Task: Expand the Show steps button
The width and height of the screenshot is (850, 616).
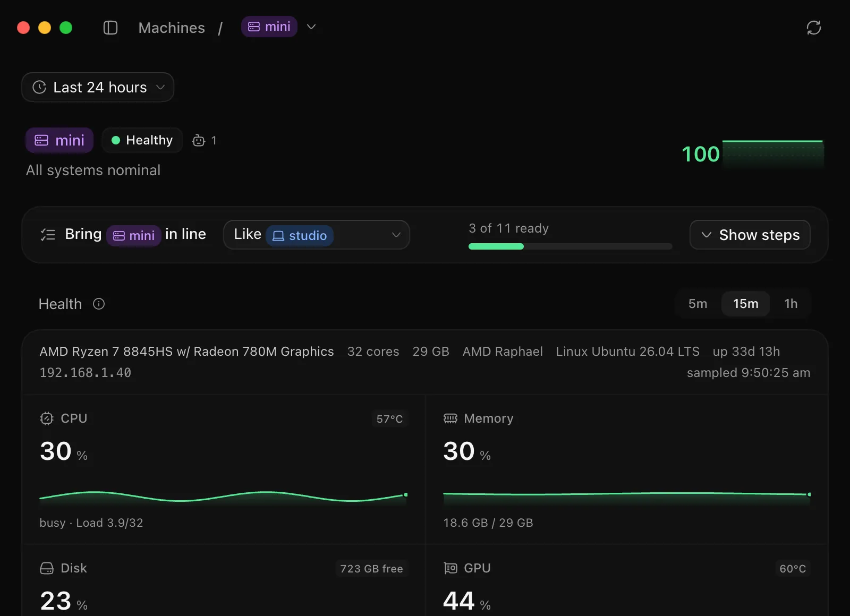Action: pyautogui.click(x=750, y=235)
